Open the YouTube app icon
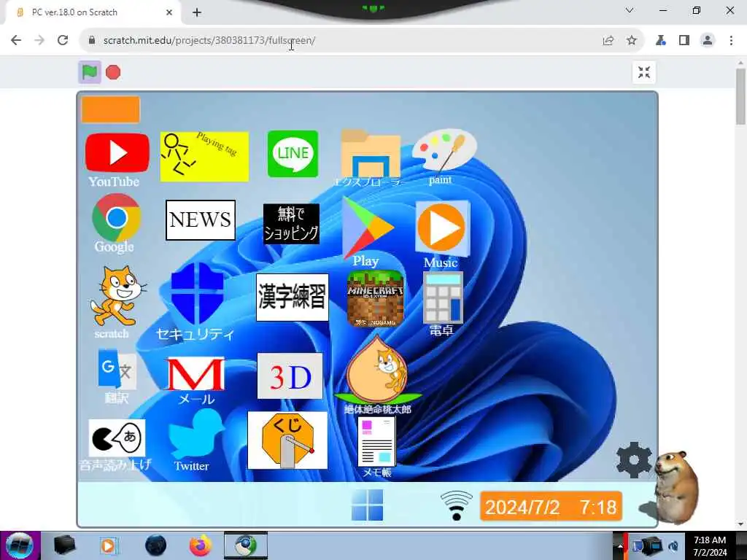 pos(117,153)
